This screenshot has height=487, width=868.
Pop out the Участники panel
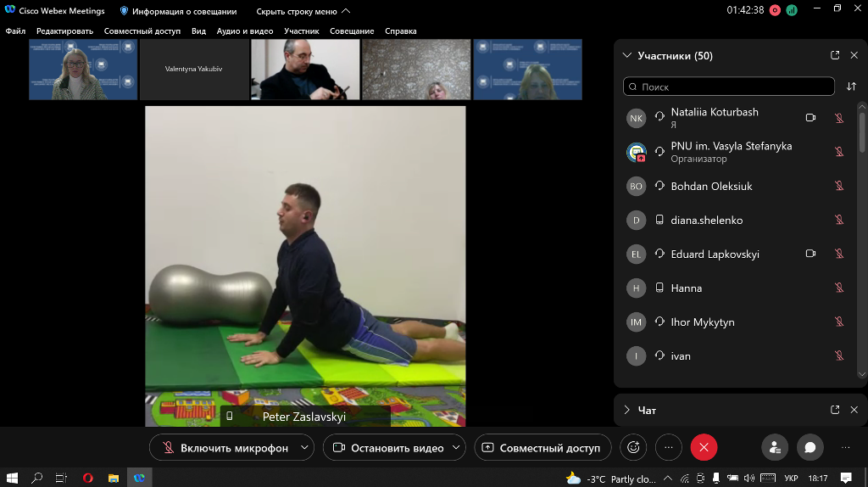coord(835,56)
